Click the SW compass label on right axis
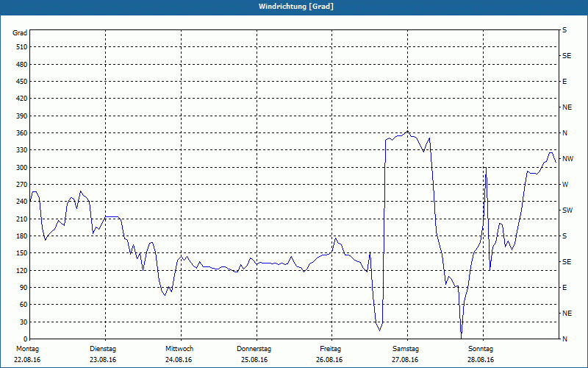 click(567, 210)
